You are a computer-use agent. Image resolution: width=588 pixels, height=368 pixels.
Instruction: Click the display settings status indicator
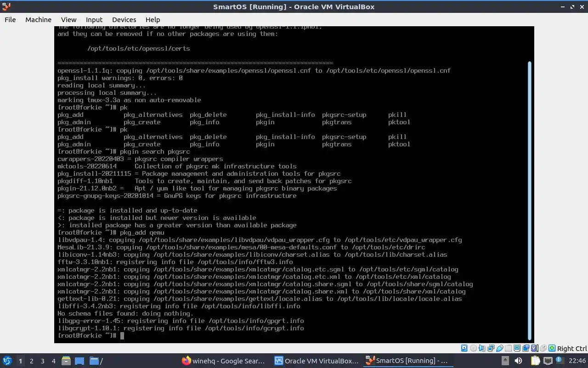pos(517,348)
